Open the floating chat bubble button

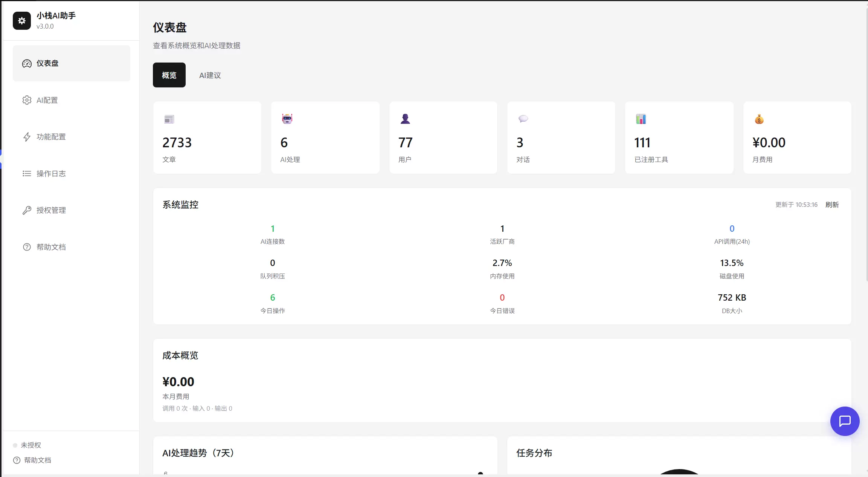click(x=845, y=421)
